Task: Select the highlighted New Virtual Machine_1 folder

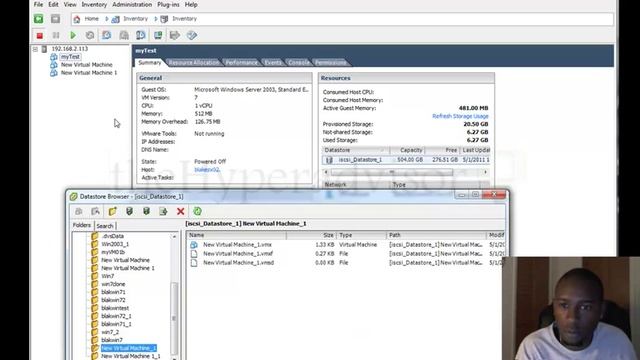Action: tap(129, 348)
